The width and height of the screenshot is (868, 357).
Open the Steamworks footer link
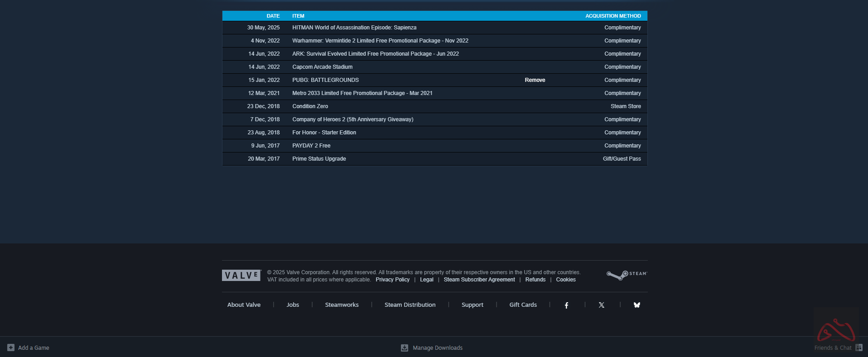tap(342, 305)
